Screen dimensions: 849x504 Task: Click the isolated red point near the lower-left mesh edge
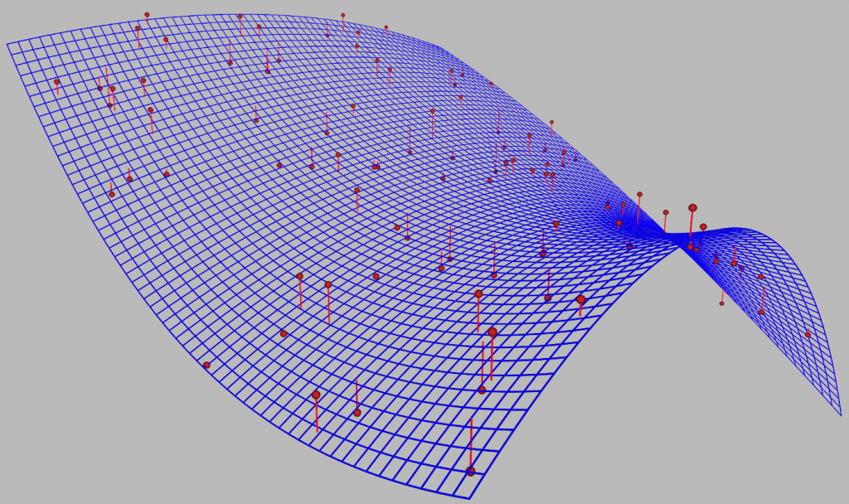206,365
